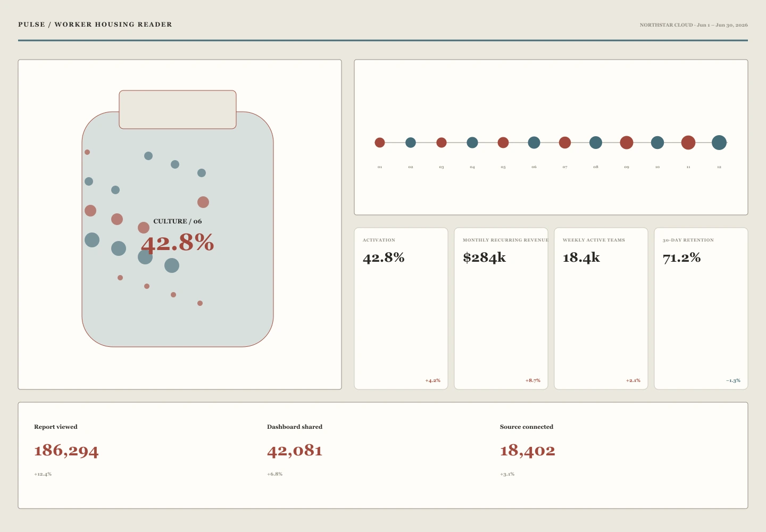The image size is (766, 532).
Task: Select the timeline dot labeled 10
Action: click(x=657, y=143)
